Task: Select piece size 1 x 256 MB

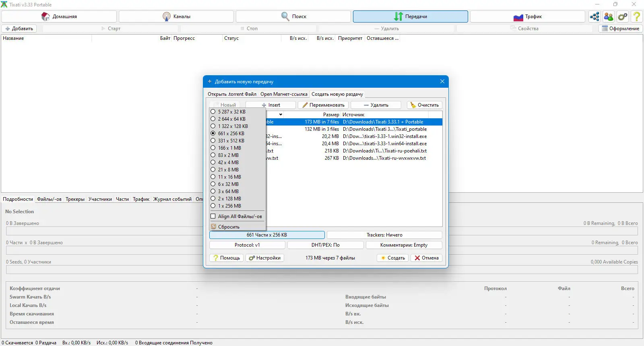Action: [x=237, y=206]
